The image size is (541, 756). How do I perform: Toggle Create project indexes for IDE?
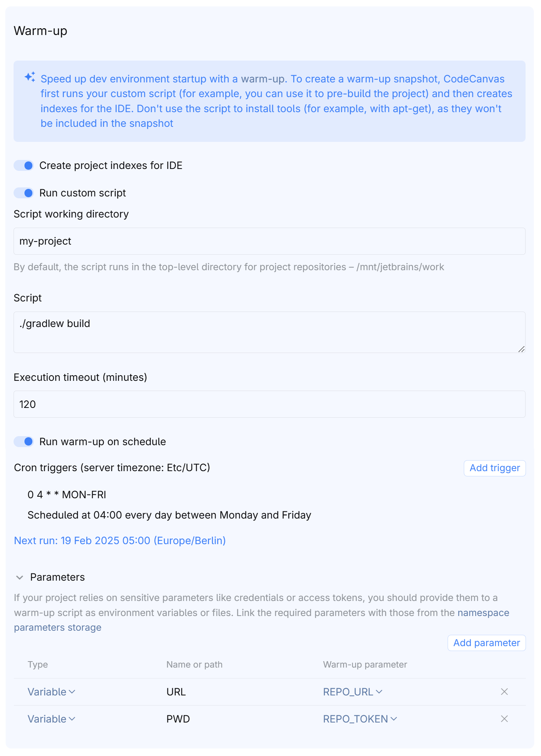pyautogui.click(x=24, y=166)
